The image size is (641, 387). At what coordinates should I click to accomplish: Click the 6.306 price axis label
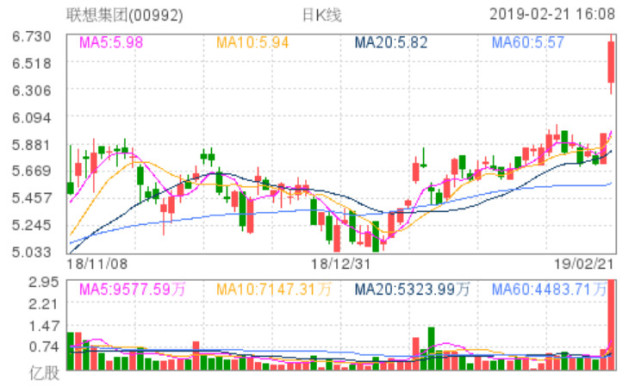click(x=32, y=90)
